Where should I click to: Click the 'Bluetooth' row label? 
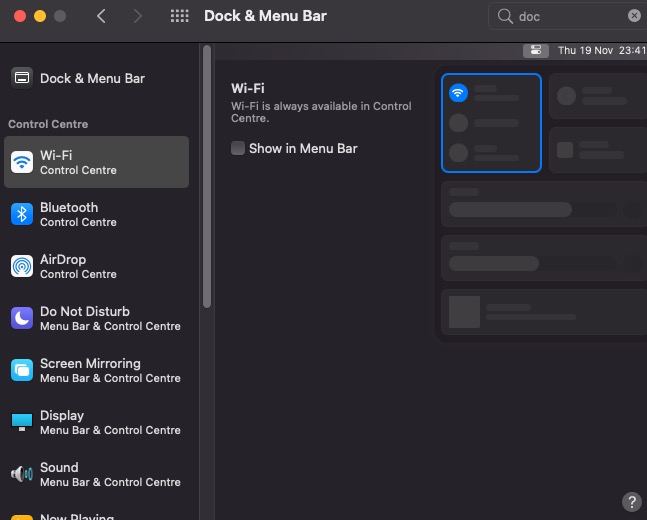pos(69,207)
